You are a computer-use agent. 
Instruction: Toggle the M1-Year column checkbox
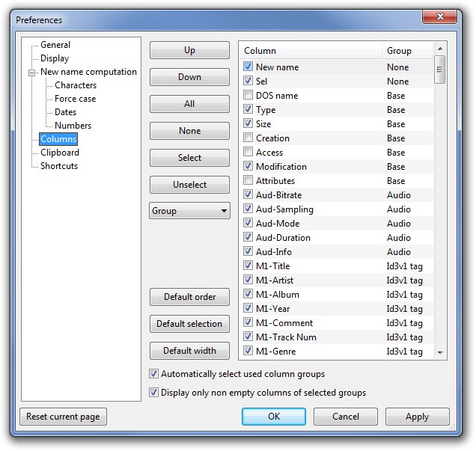pyautogui.click(x=248, y=308)
